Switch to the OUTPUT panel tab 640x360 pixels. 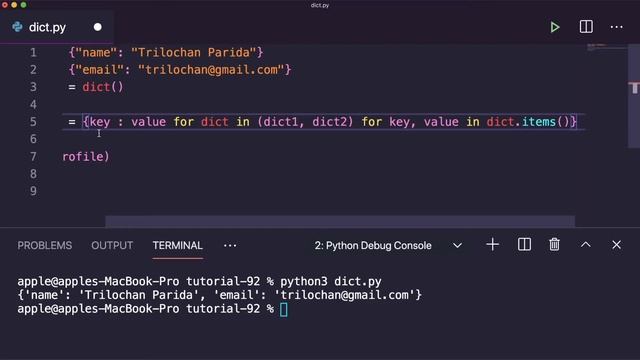coord(112,245)
